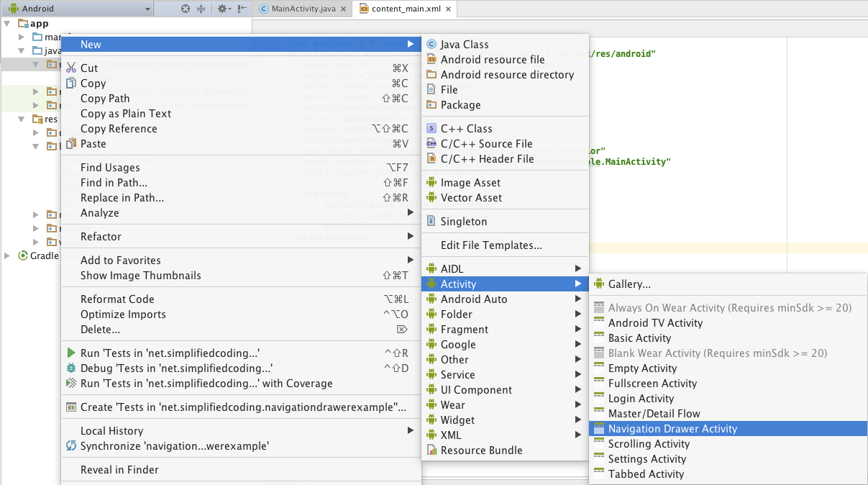868x485 pixels.
Task: Choose Edit File Templates...
Action: tap(491, 245)
